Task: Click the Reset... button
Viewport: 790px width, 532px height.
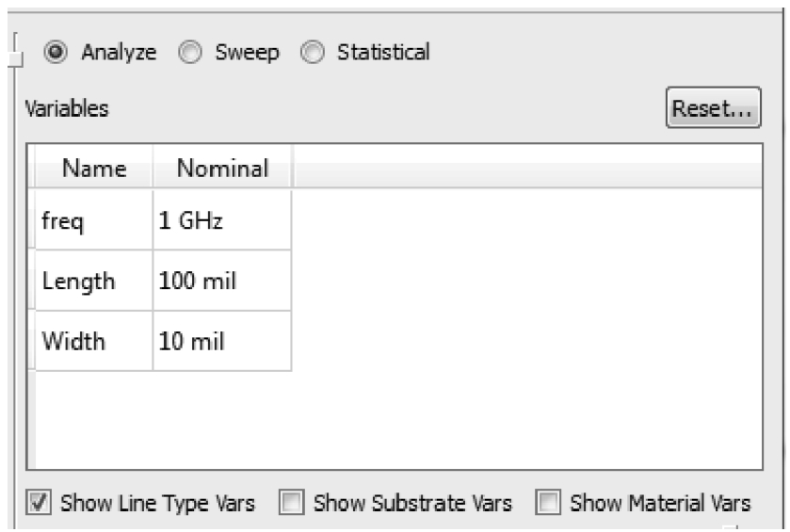Action: pyautogui.click(x=713, y=107)
